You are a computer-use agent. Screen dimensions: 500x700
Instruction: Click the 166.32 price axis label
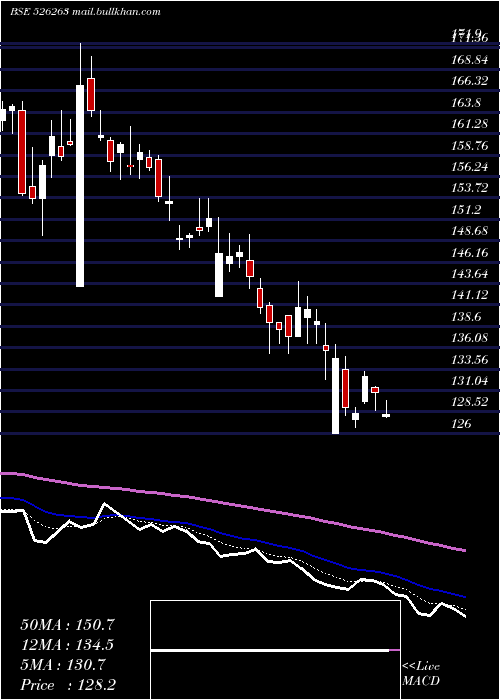(x=469, y=81)
